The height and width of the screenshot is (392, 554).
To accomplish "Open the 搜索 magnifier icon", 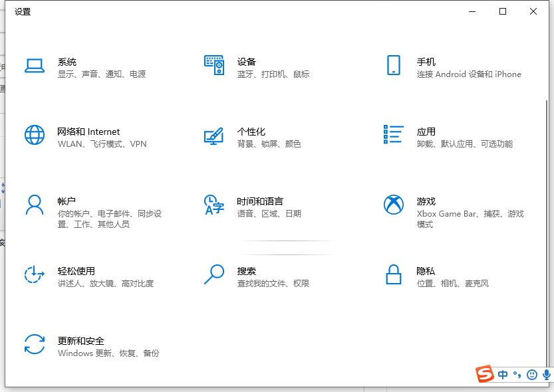I will 213,274.
